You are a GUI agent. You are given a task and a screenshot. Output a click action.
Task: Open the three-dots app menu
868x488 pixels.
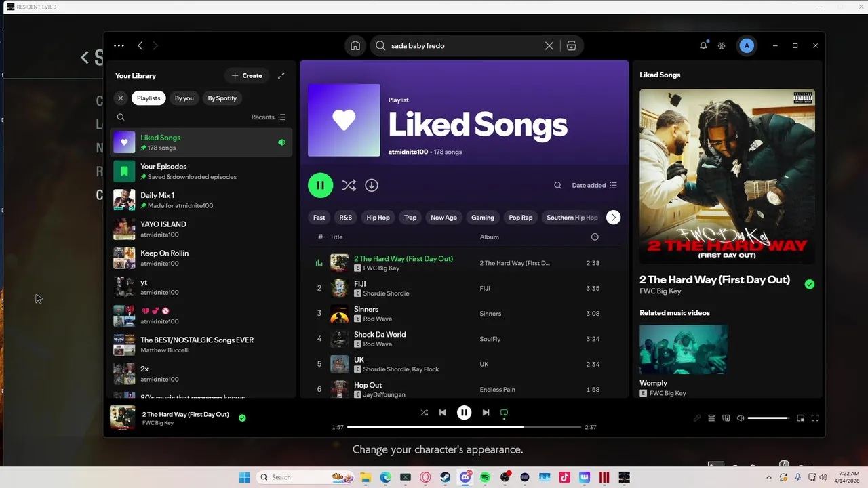click(x=119, y=45)
